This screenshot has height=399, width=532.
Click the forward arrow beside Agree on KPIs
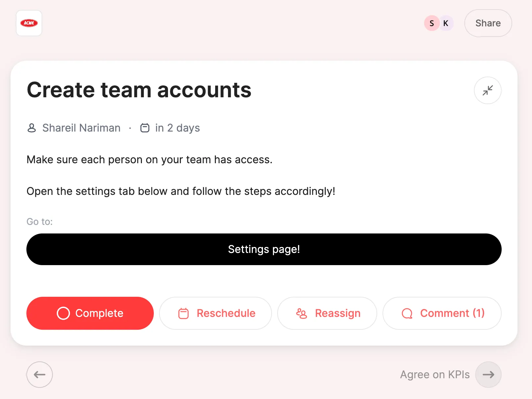click(x=488, y=375)
